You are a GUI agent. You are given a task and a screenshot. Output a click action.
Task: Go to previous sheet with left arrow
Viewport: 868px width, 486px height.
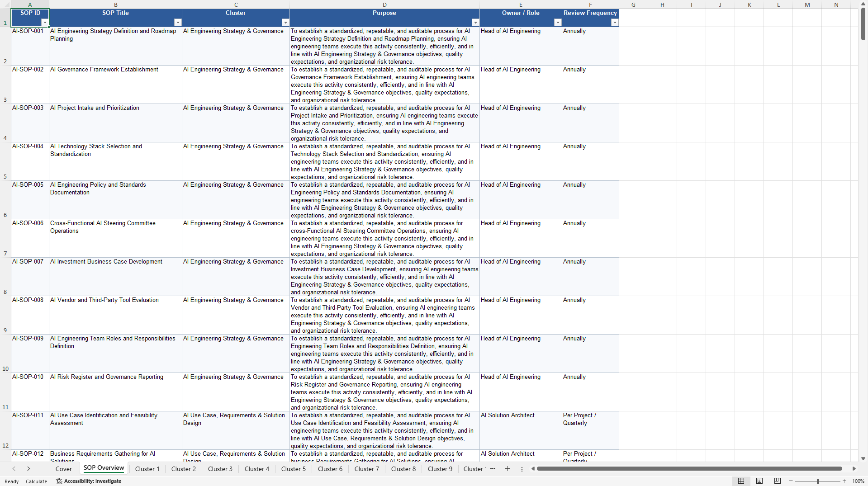(x=14, y=469)
